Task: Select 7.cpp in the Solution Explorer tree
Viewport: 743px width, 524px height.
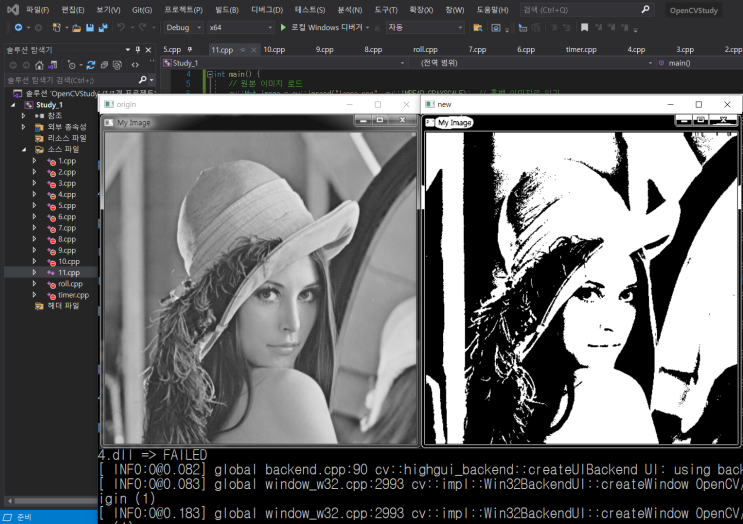Action: [67, 228]
